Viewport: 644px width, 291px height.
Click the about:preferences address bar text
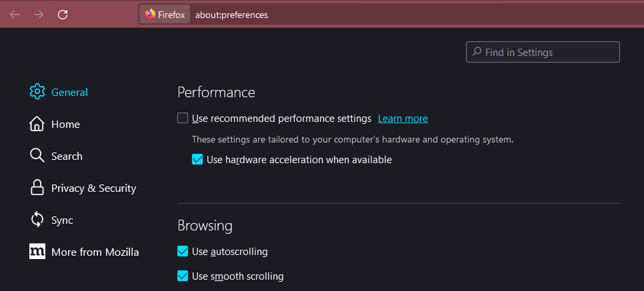tap(231, 14)
